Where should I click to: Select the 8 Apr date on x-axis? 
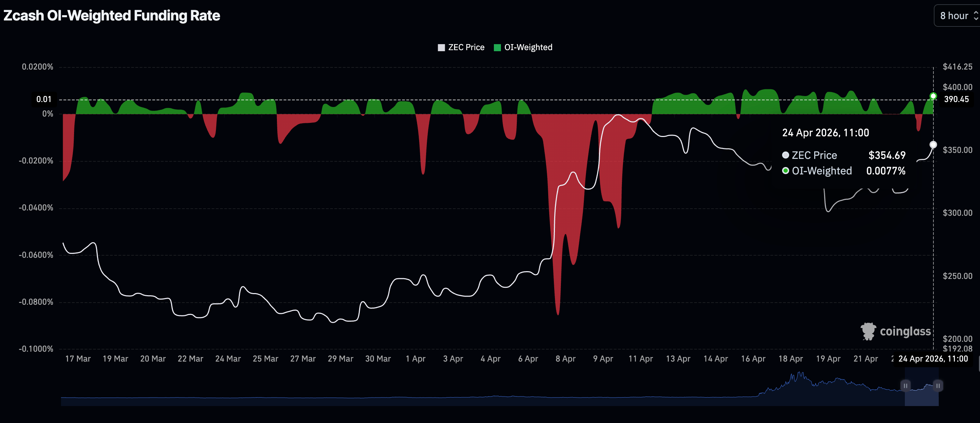coord(565,359)
